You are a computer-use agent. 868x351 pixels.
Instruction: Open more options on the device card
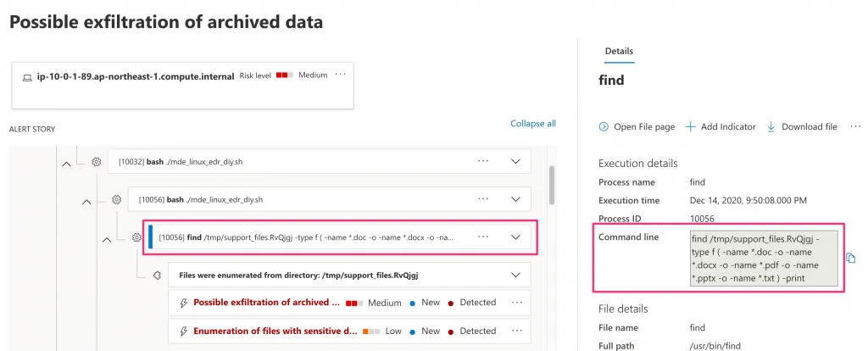click(341, 75)
